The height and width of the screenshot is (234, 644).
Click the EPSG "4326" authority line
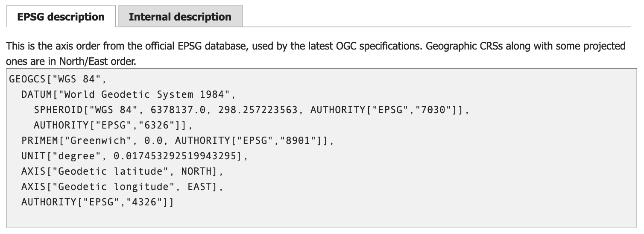[x=97, y=202]
